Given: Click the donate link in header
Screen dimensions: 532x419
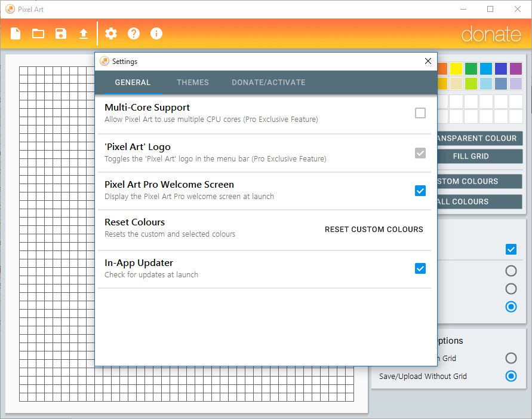Looking at the screenshot, I should click(x=491, y=34).
